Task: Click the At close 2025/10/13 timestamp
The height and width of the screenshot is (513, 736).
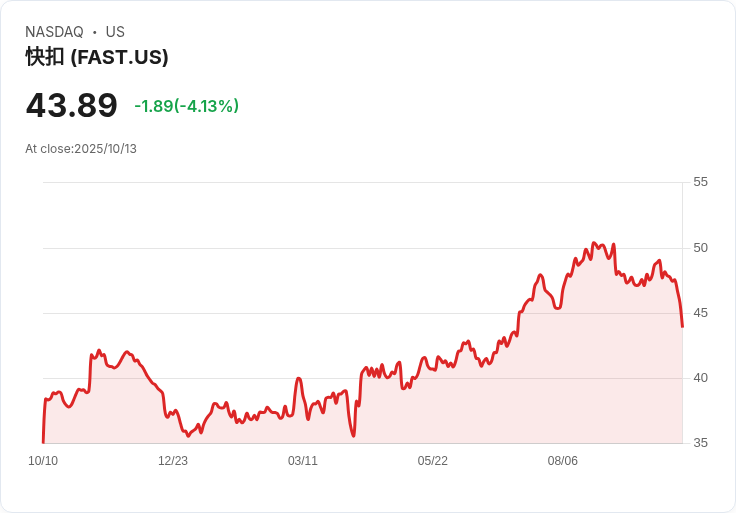Action: (x=81, y=149)
